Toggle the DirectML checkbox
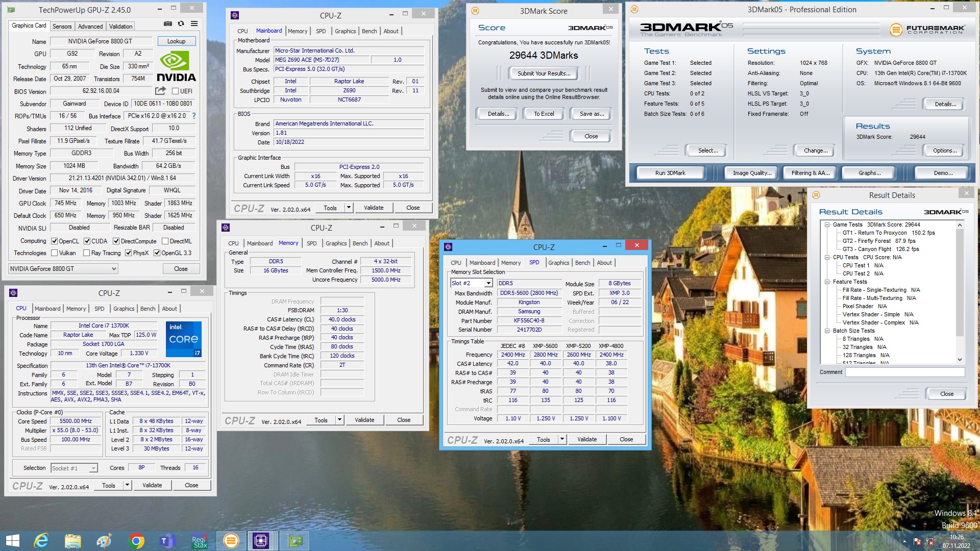The height and width of the screenshot is (551, 980). pos(165,241)
